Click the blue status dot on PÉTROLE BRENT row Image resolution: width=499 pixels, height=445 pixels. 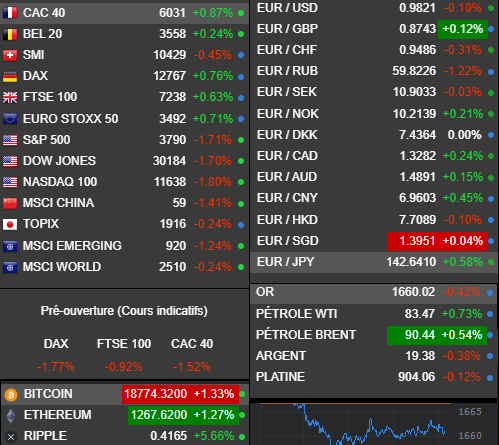click(x=490, y=335)
